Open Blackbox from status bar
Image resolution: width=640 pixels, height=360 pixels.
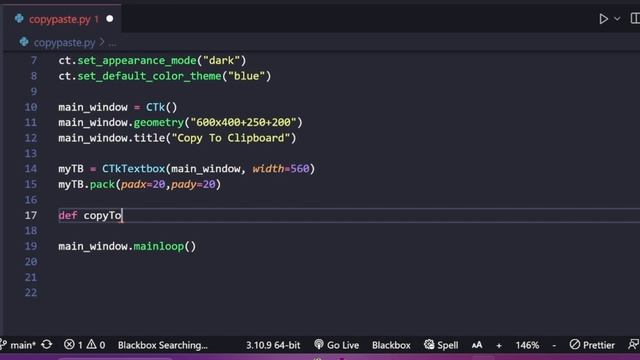click(x=391, y=345)
